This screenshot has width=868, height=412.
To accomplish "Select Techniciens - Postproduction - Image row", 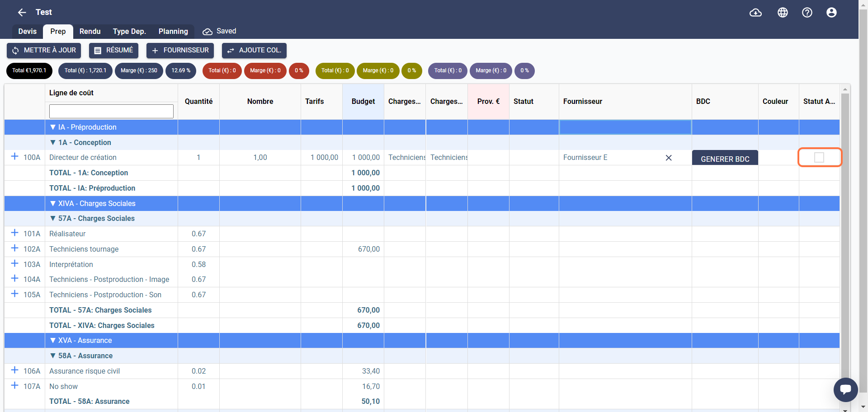I will [109, 280].
